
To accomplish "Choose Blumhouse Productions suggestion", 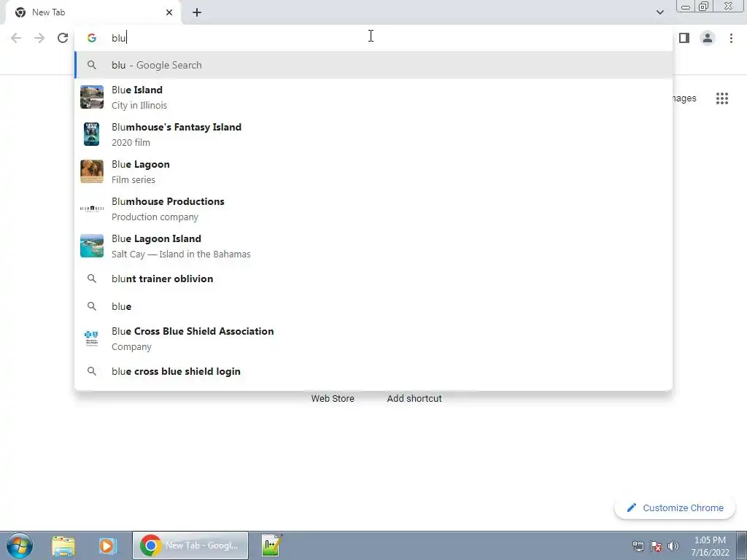I will 373,209.
